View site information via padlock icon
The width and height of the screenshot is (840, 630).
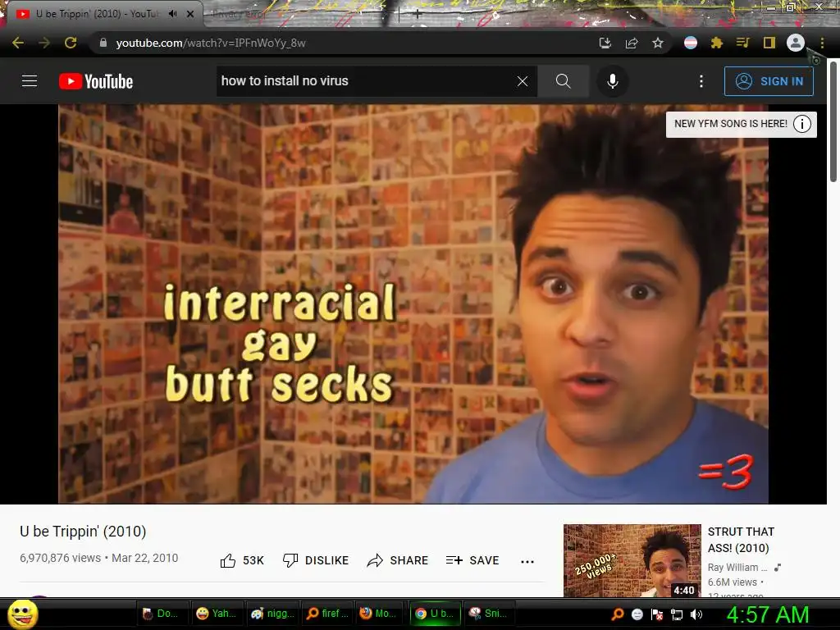tap(103, 43)
